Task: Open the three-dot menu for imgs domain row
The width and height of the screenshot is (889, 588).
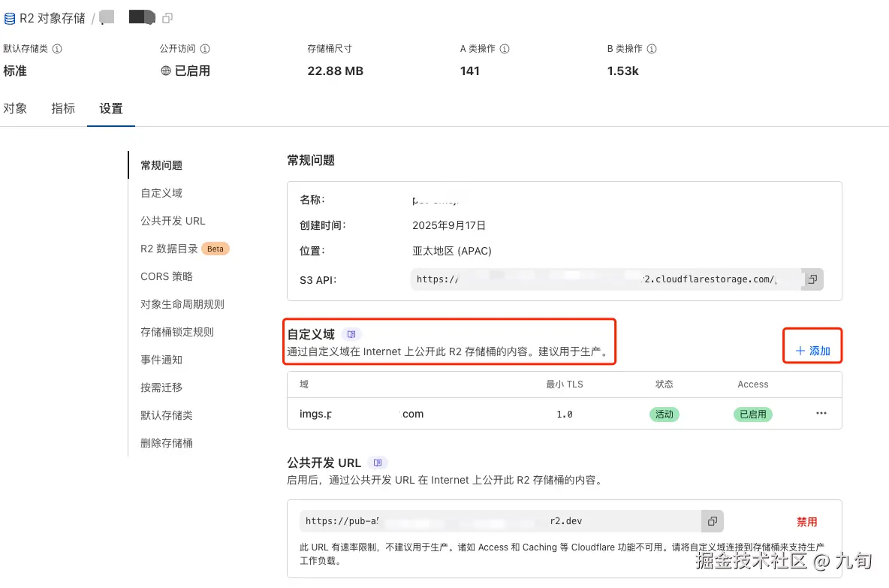Action: pos(821,413)
